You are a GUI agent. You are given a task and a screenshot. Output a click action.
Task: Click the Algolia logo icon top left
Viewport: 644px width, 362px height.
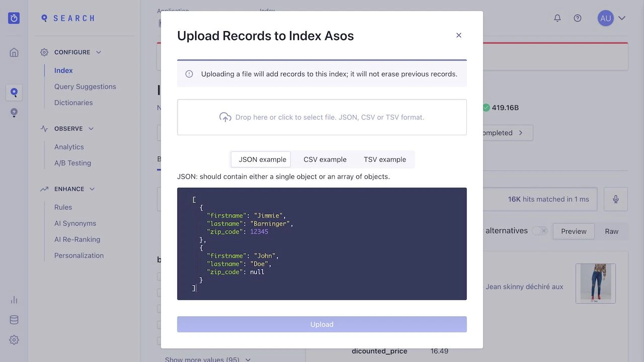[14, 18]
